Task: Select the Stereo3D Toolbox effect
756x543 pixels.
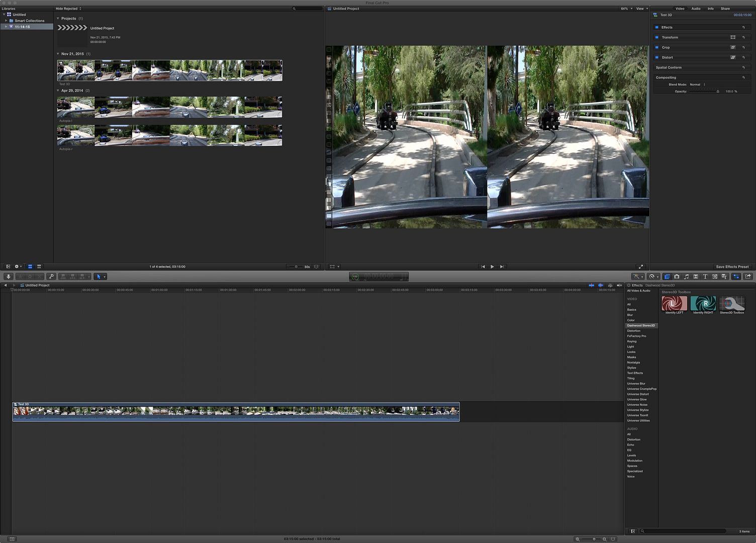Action: (x=732, y=305)
